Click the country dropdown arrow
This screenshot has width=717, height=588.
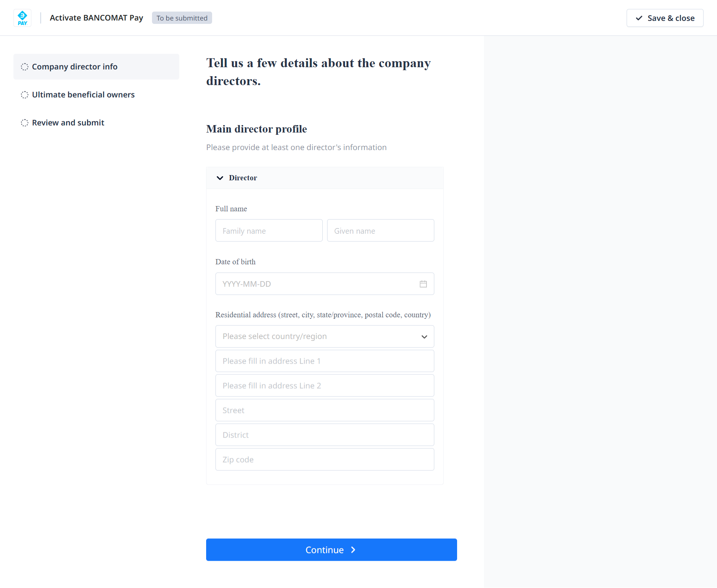point(424,337)
